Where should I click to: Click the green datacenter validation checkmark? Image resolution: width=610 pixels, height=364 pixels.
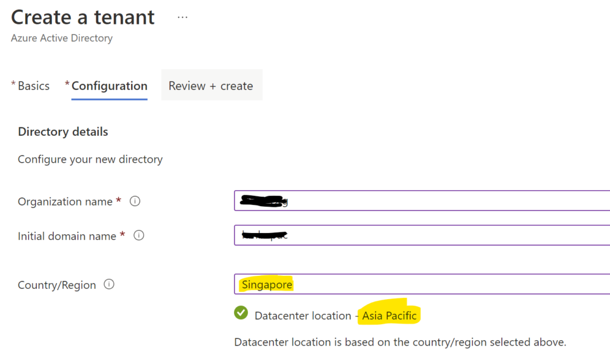coord(241,313)
